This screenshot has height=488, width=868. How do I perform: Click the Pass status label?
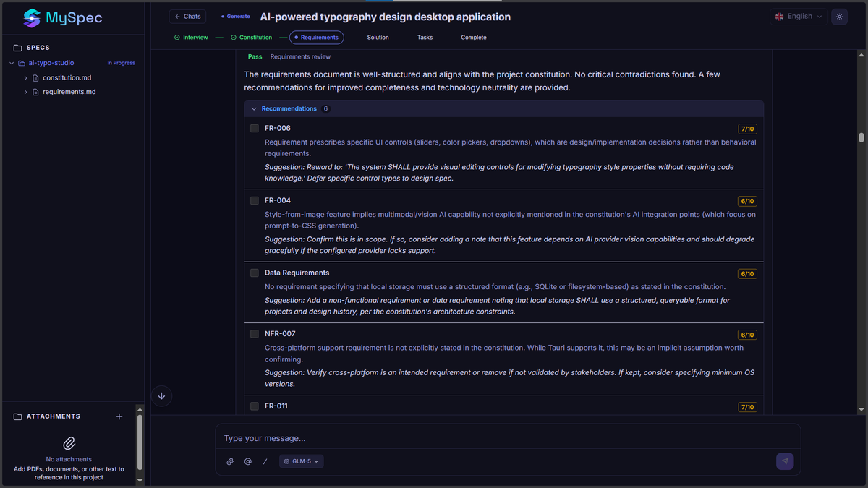255,56
